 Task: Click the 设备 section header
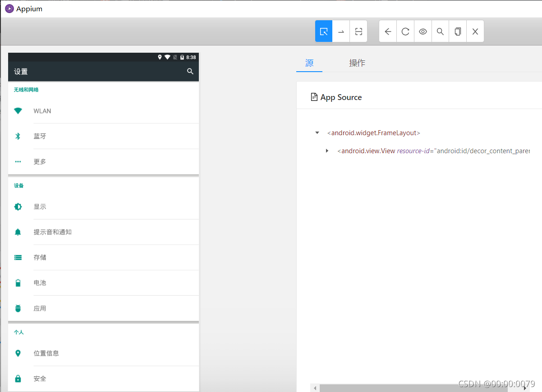click(18, 186)
